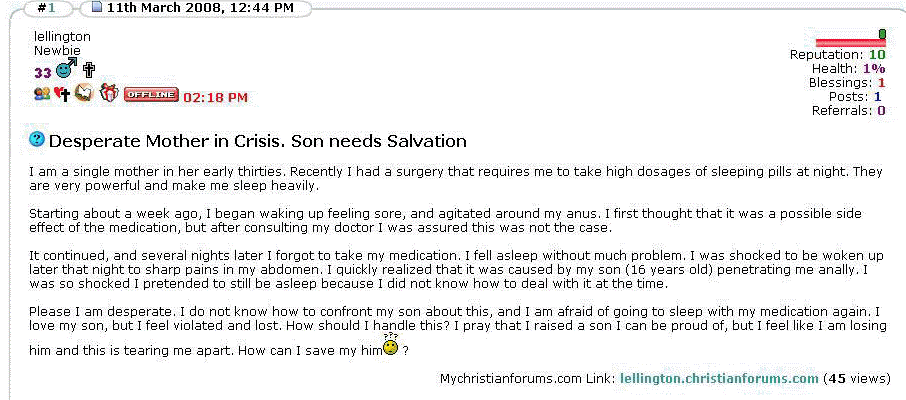
Task: Click the username lellington
Action: pos(62,36)
